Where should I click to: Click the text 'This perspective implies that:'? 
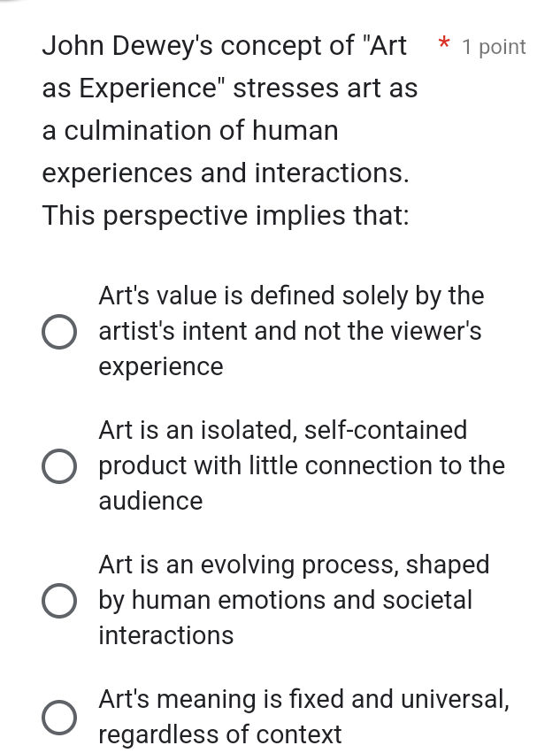tap(224, 215)
